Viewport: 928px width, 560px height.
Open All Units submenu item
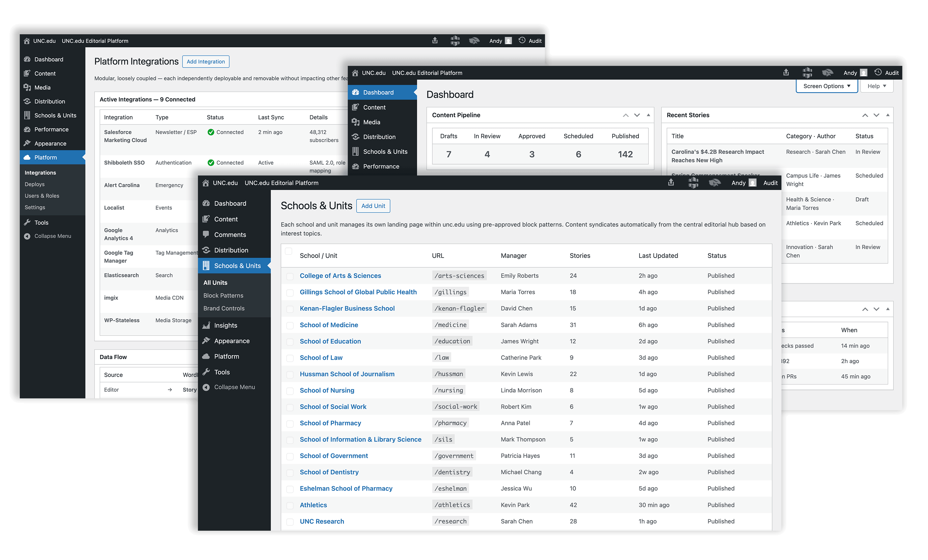pos(215,282)
